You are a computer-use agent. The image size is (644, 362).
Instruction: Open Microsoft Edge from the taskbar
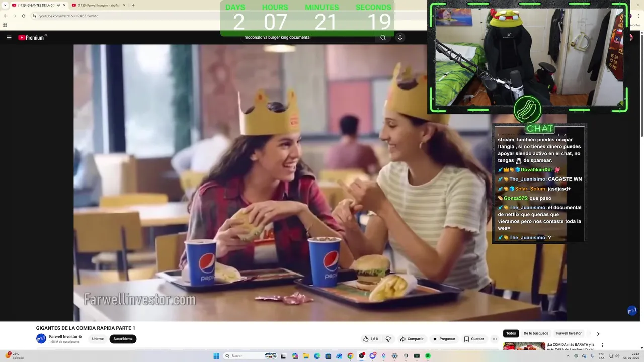(317, 356)
